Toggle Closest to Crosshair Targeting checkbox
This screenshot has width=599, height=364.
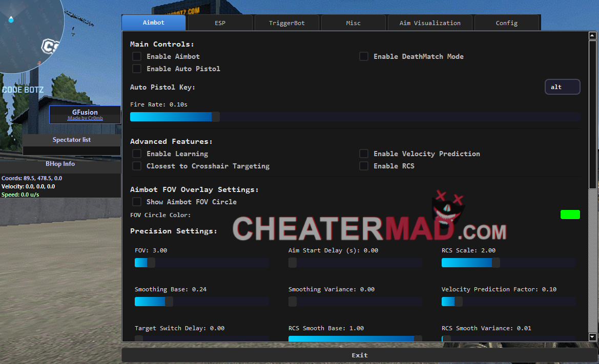click(137, 166)
